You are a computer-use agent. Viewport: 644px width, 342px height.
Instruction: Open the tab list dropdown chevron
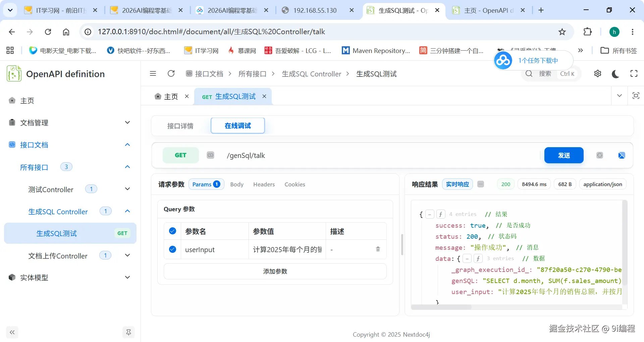(620, 96)
